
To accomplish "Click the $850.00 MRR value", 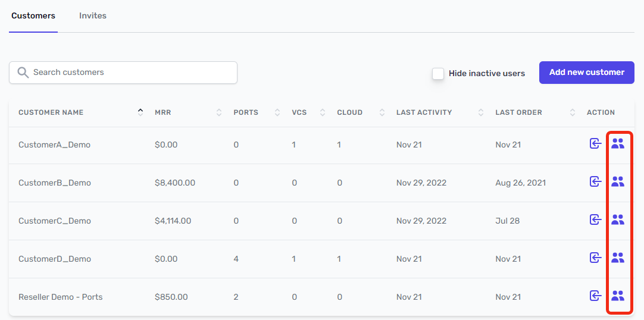I will point(171,297).
